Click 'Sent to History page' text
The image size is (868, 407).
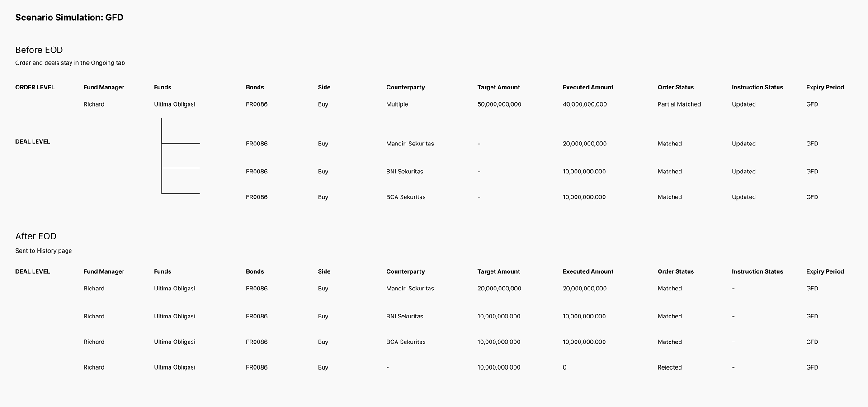click(43, 251)
